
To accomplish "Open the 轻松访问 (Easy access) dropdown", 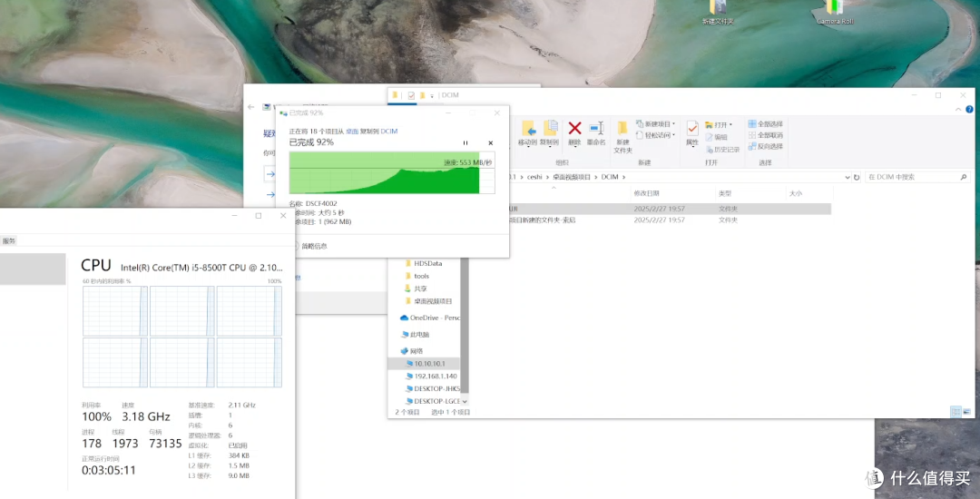I will click(x=656, y=135).
